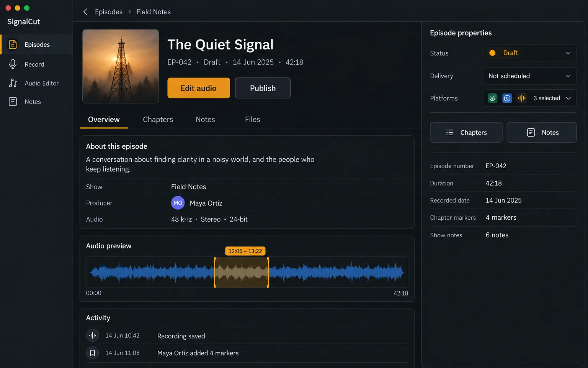The height and width of the screenshot is (368, 588).
Task: Open the Status dropdown showing Draft
Action: pos(530,53)
